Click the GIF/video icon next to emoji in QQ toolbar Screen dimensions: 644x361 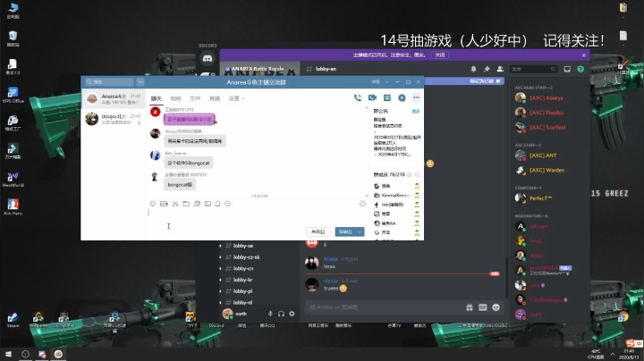pos(164,204)
